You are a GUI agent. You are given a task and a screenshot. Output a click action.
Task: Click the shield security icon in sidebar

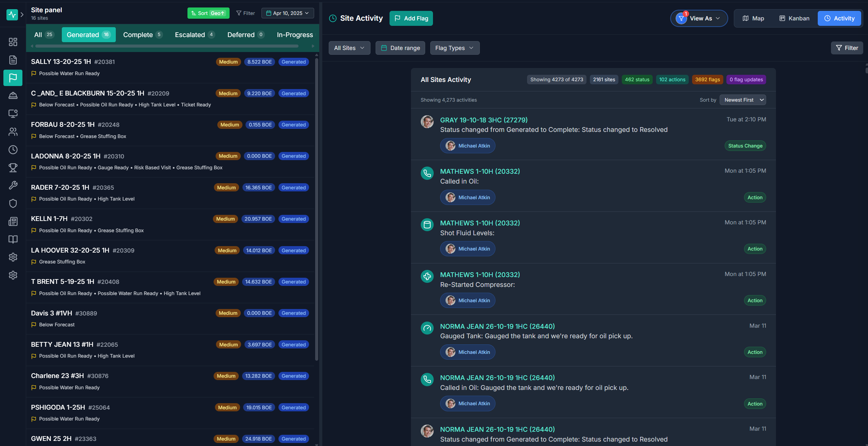pos(13,203)
